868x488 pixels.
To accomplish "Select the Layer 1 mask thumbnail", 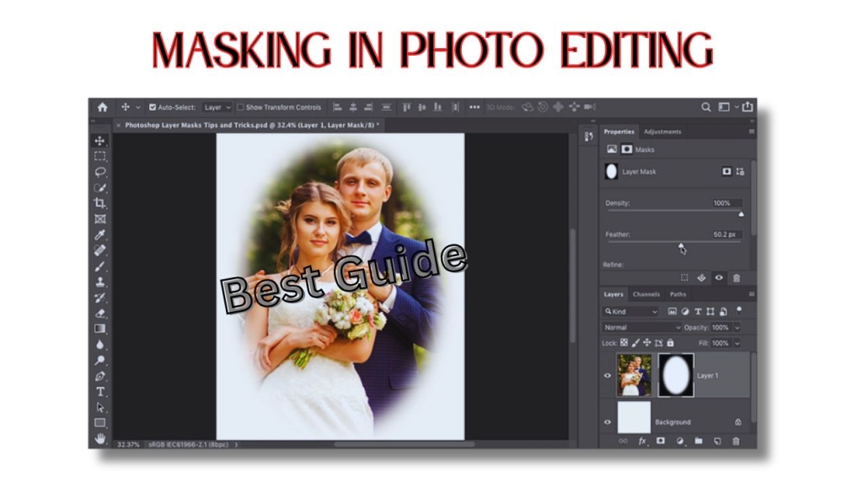I will 675,375.
